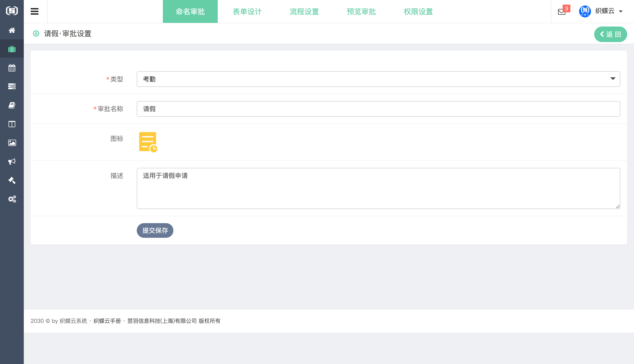Click the 审批名称 input field
Image resolution: width=634 pixels, height=364 pixels.
378,109
